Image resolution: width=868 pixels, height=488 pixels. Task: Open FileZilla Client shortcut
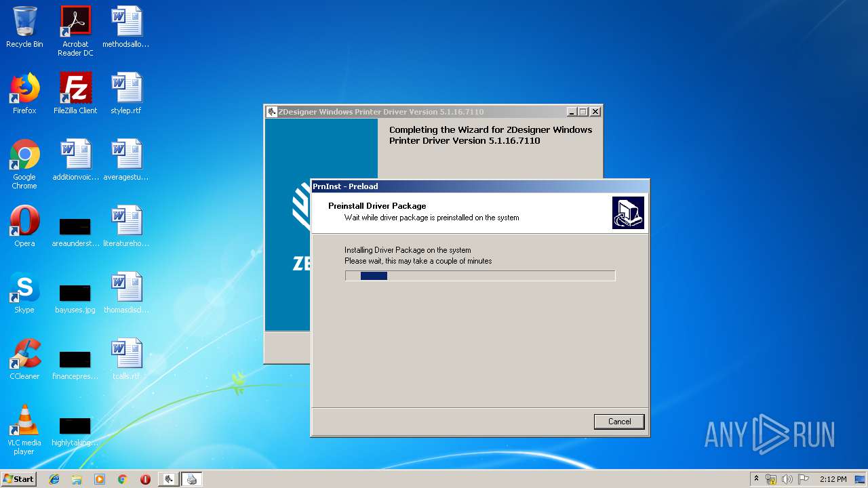tap(75, 94)
